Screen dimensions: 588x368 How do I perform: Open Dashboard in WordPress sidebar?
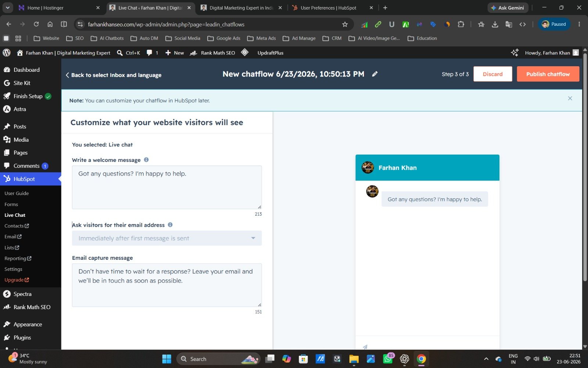[x=31, y=70]
